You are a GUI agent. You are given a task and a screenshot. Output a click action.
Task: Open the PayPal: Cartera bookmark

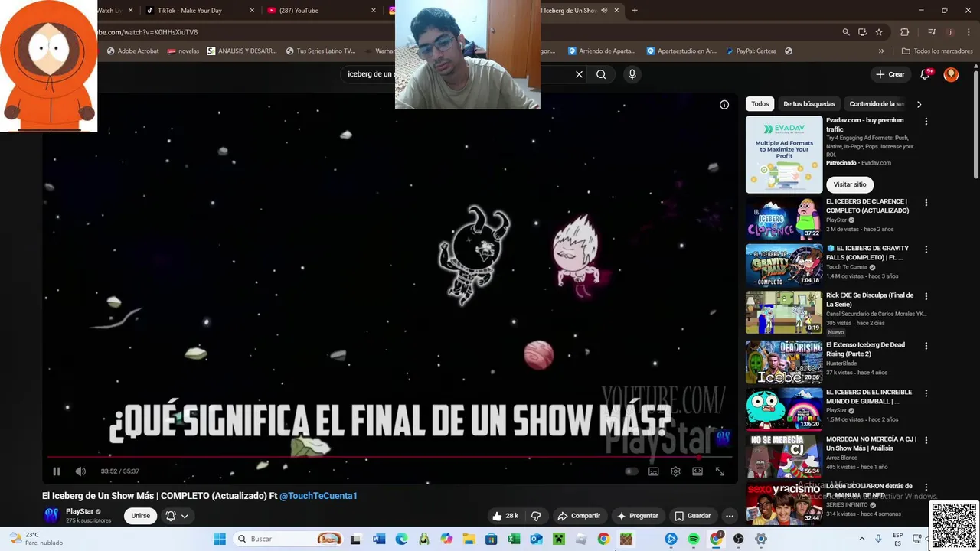750,51
